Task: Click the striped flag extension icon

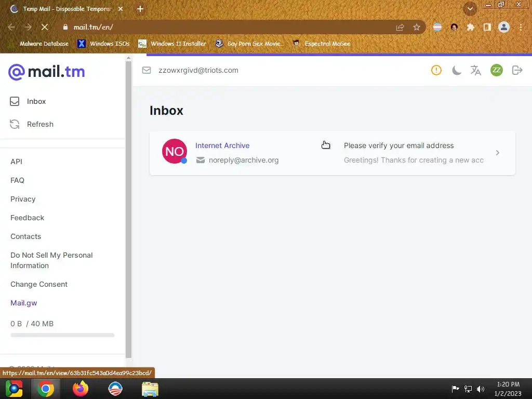Action: (437, 27)
